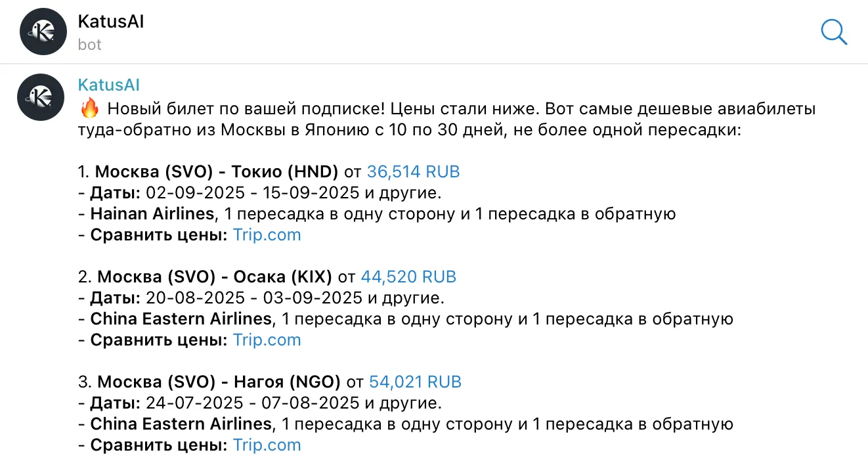Click the Hainan Airlines text
Screen dimensions: 868x469
pyautogui.click(x=152, y=214)
